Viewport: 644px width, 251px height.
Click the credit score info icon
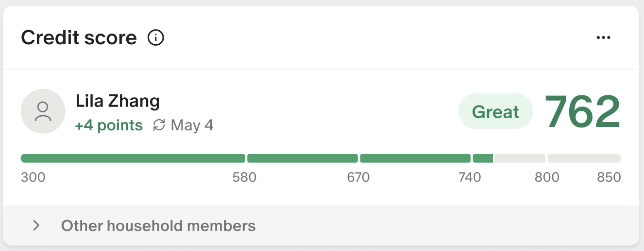click(156, 37)
